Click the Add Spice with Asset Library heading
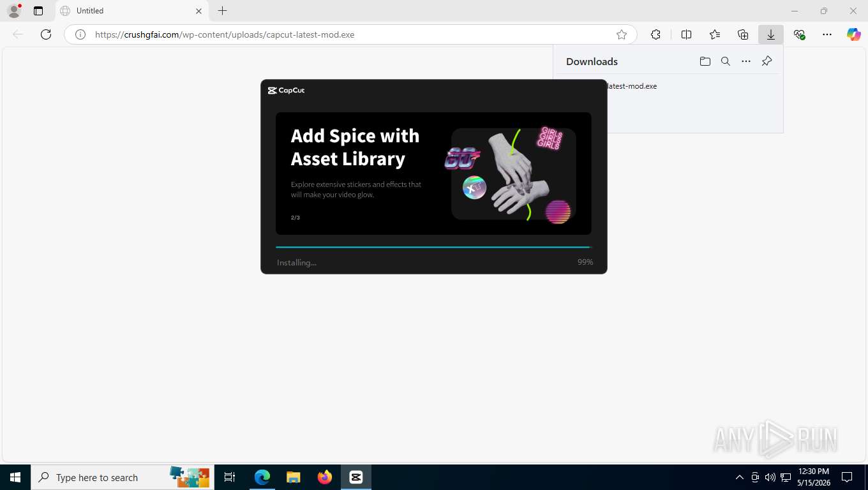Image resolution: width=868 pixels, height=490 pixels. click(x=355, y=147)
